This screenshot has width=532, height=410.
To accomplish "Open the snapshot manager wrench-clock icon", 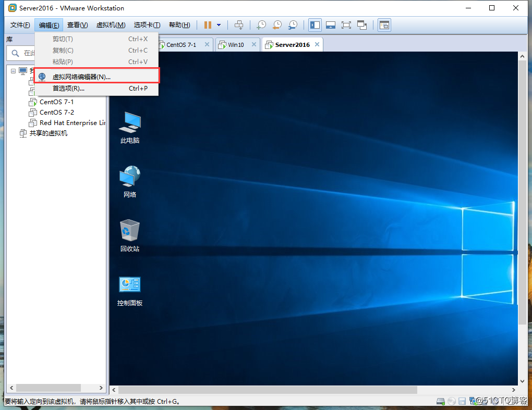I will pos(293,25).
